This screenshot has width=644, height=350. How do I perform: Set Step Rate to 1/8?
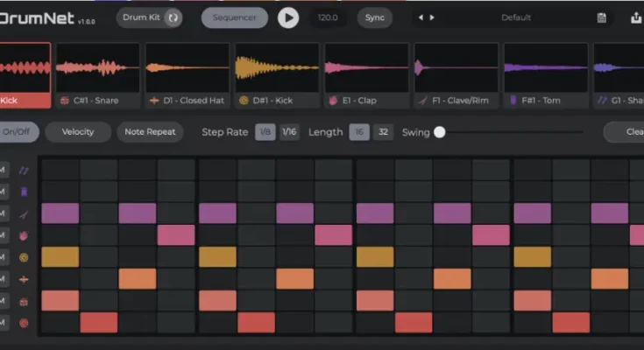pos(264,132)
